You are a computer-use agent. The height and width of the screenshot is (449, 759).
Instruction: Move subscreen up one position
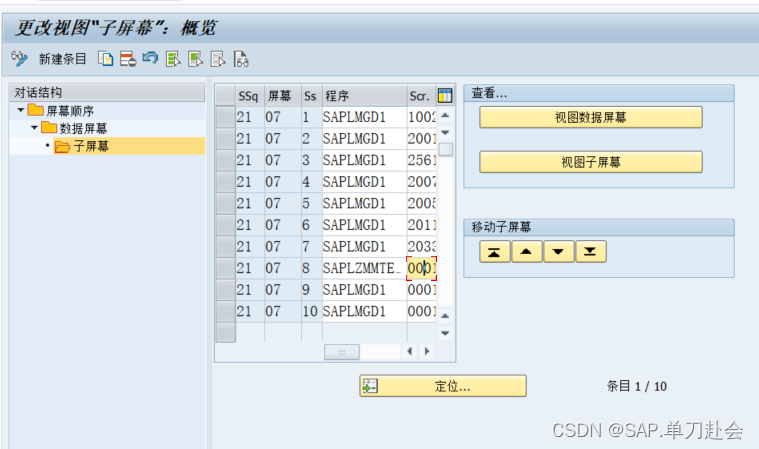(526, 252)
